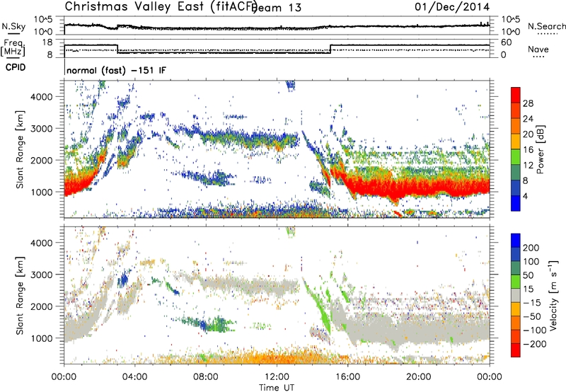
Task: Click the 'N.Sky' legend label
Action: click(13, 26)
